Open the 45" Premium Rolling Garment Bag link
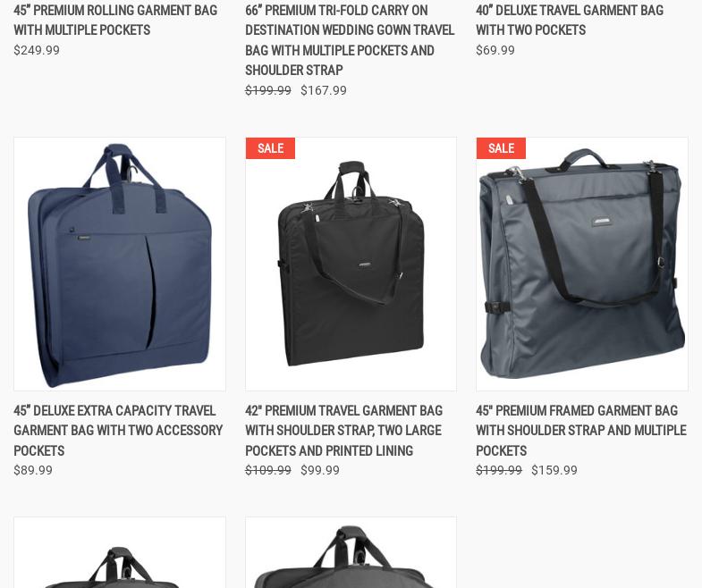This screenshot has height=588, width=702. 115,21
